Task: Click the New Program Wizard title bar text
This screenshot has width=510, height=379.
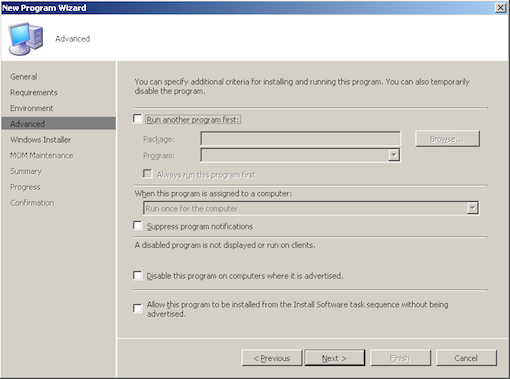Action: click(x=44, y=8)
